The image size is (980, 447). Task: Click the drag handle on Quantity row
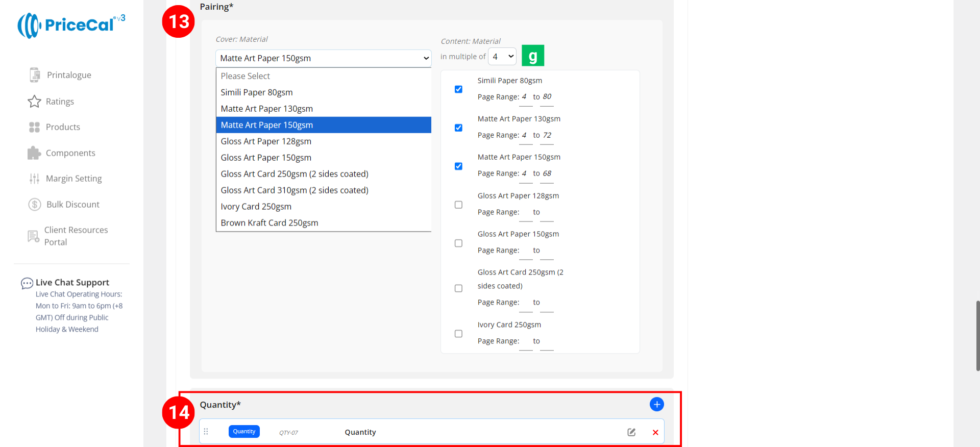pos(206,432)
